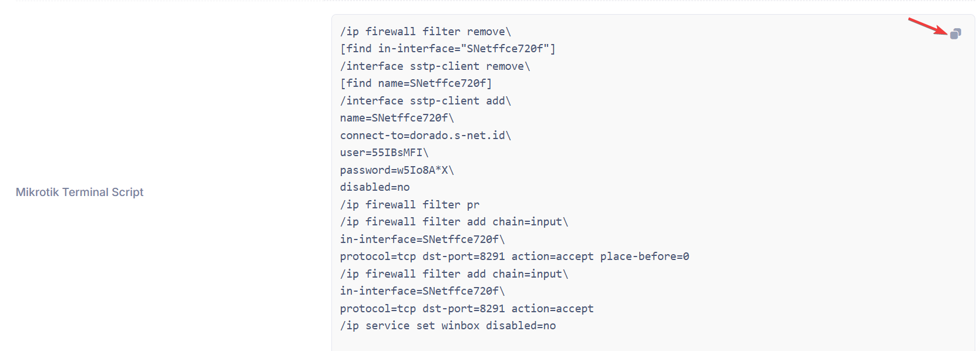980x351 pixels.
Task: Click the '/ip firewall filter pr' line
Action: [410, 205]
